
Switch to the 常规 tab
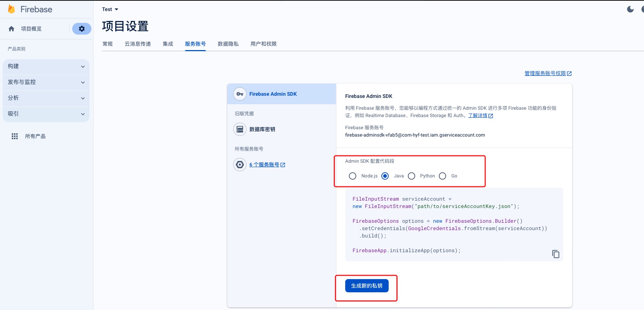coord(108,44)
